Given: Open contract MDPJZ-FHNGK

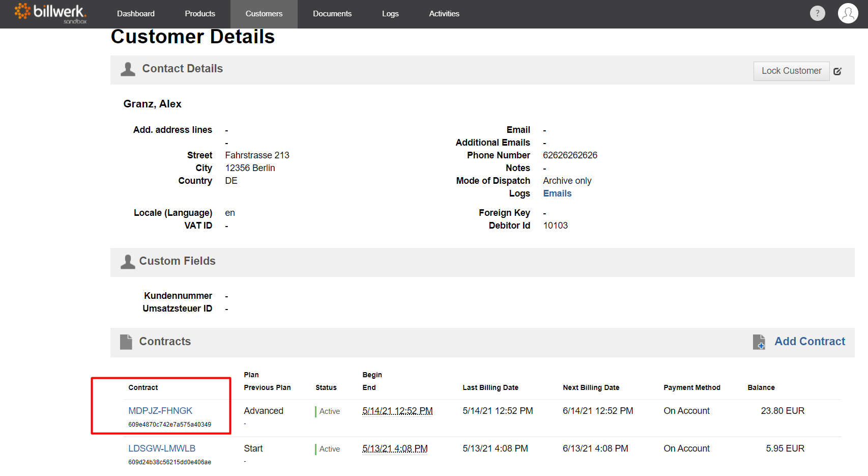Looking at the screenshot, I should [160, 411].
